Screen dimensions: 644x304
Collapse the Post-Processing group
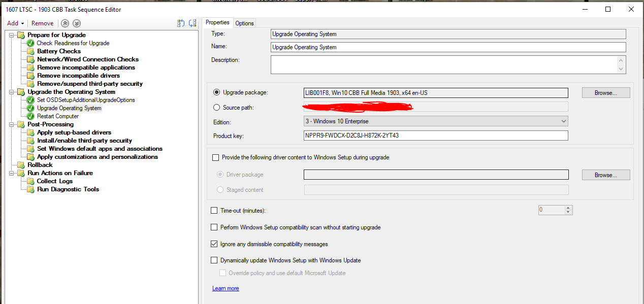pyautogui.click(x=12, y=124)
